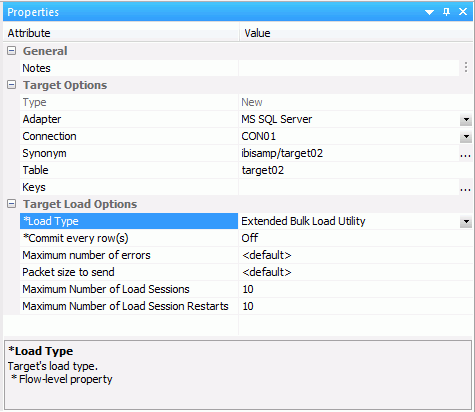Edit Maximum Number of Load Session Restarts value
The image size is (475, 412).
point(355,306)
